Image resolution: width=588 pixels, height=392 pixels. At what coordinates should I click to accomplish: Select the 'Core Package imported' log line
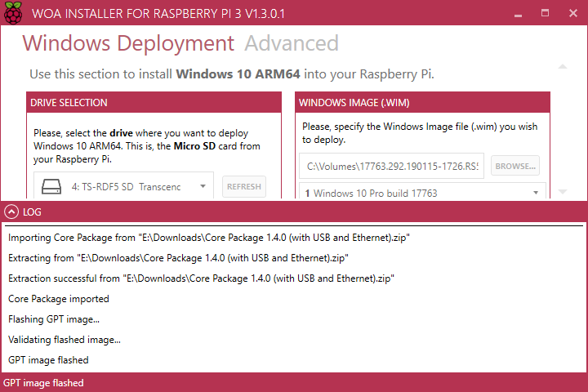(x=59, y=299)
